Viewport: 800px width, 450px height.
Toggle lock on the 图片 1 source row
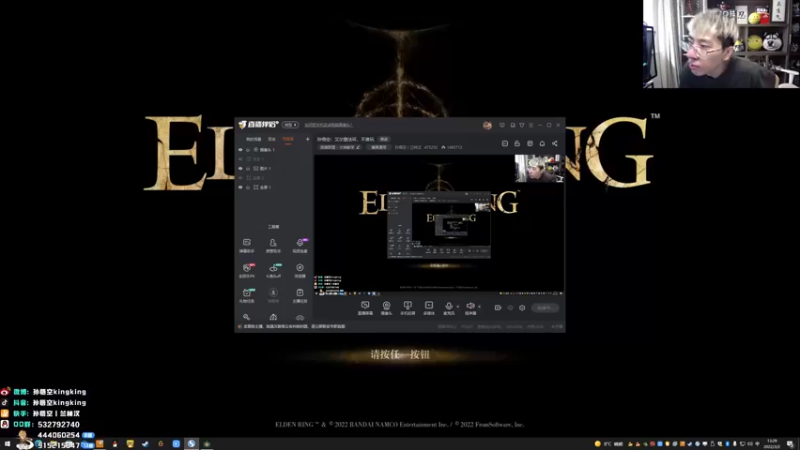pos(248,168)
